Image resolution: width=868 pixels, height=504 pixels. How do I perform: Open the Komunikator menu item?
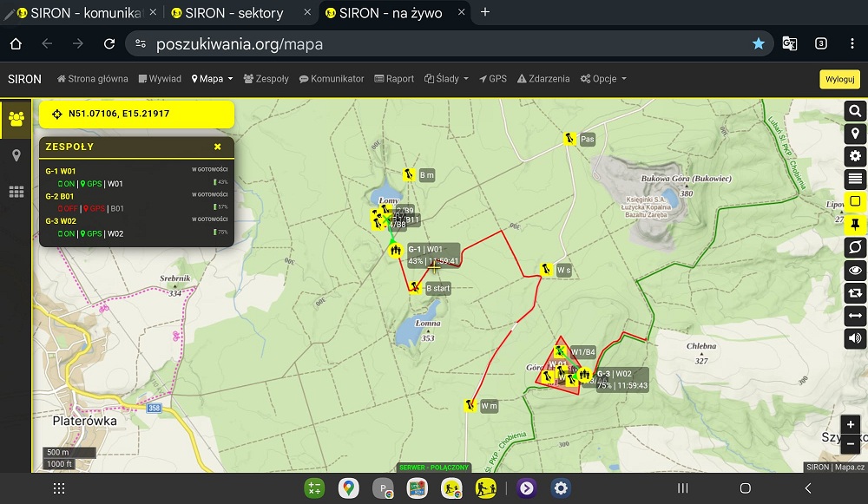click(332, 79)
